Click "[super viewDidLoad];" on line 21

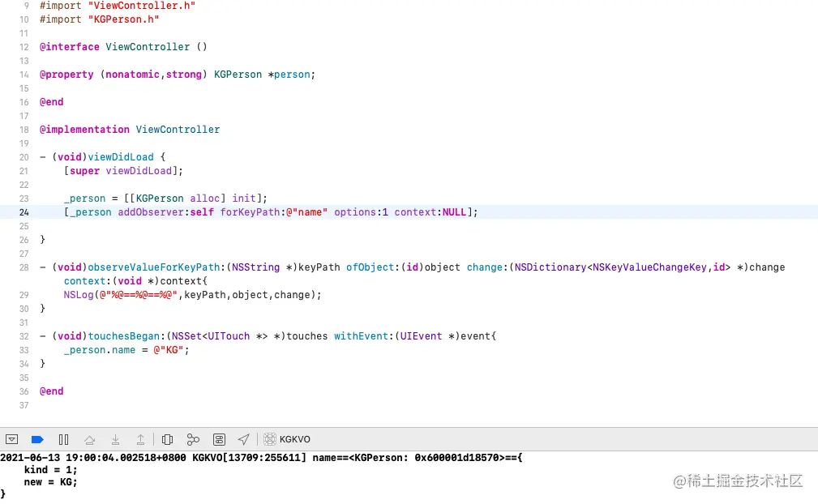(123, 171)
